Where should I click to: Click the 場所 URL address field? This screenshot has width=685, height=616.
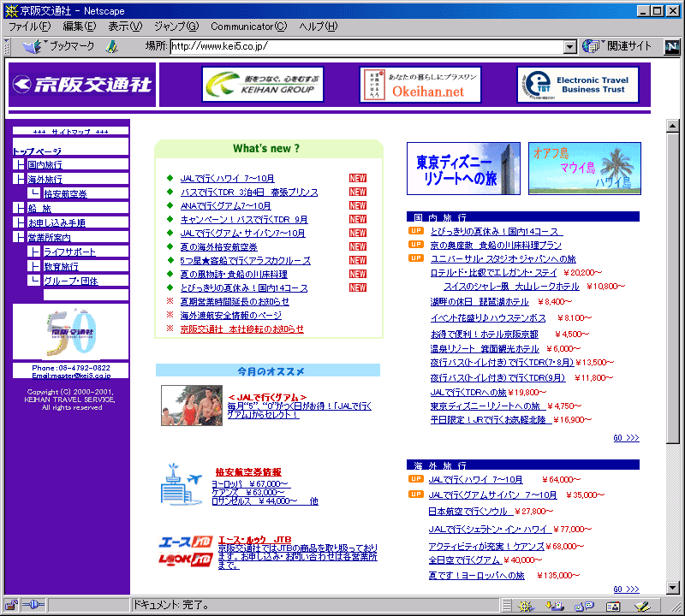pyautogui.click(x=367, y=46)
